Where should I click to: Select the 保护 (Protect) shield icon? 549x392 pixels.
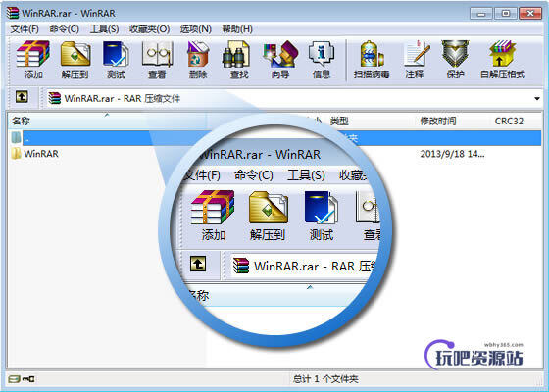click(x=456, y=60)
